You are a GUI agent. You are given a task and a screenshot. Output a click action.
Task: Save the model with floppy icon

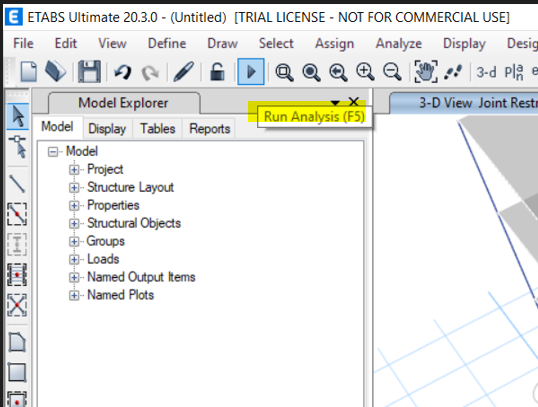(89, 71)
